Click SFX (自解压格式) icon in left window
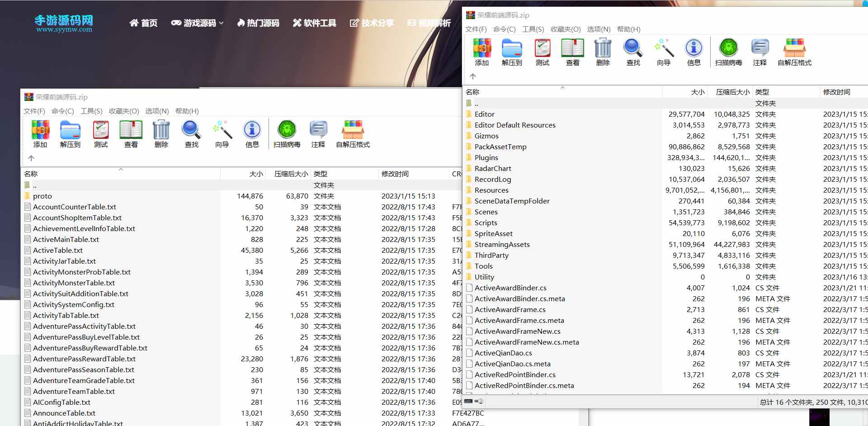The height and width of the screenshot is (426, 868). click(353, 134)
